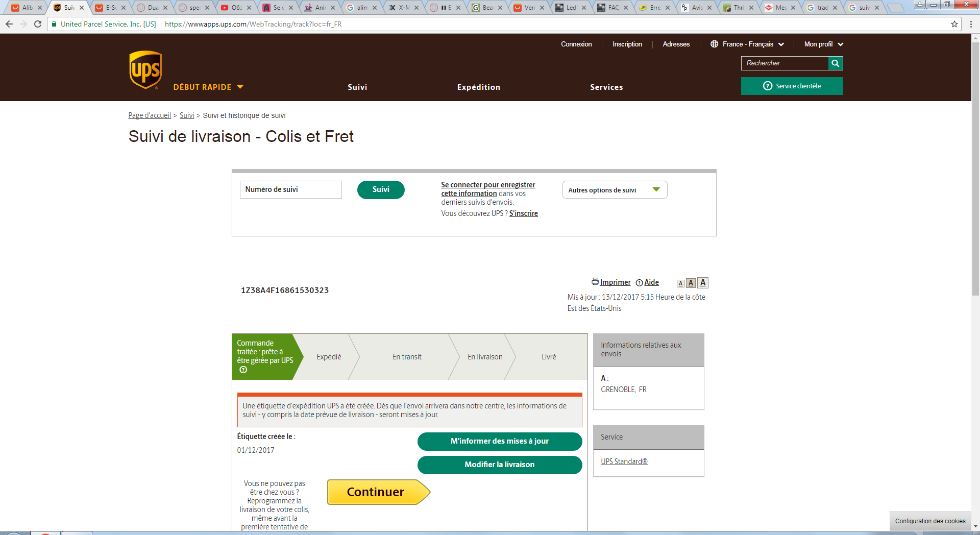Switch to the YouTube browser tab
This screenshot has height=535, width=980.
pos(237,8)
